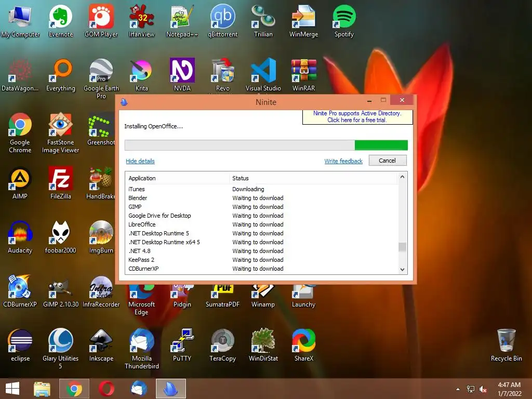The image size is (532, 399).
Task: Select the Ninite taskbar button
Action: [x=170, y=389]
